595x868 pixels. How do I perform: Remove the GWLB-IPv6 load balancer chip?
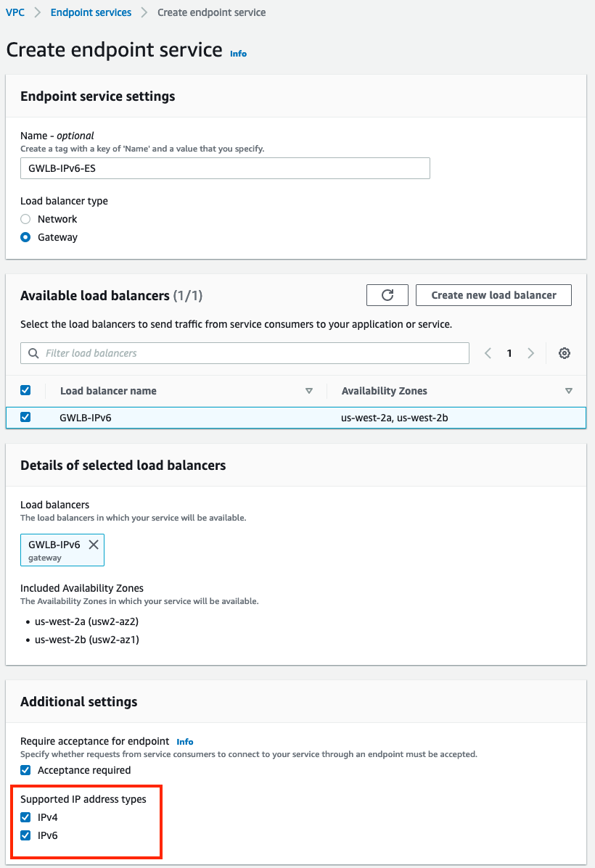(x=93, y=544)
